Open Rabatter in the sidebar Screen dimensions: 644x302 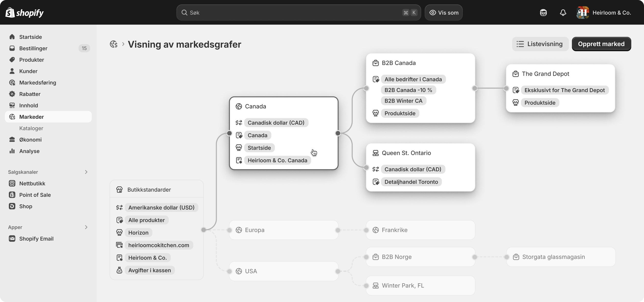[x=48, y=94]
